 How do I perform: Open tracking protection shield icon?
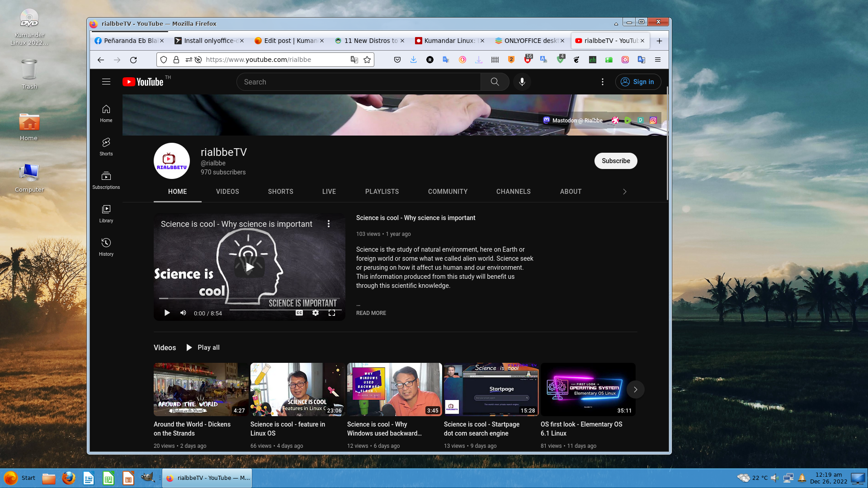click(x=164, y=60)
